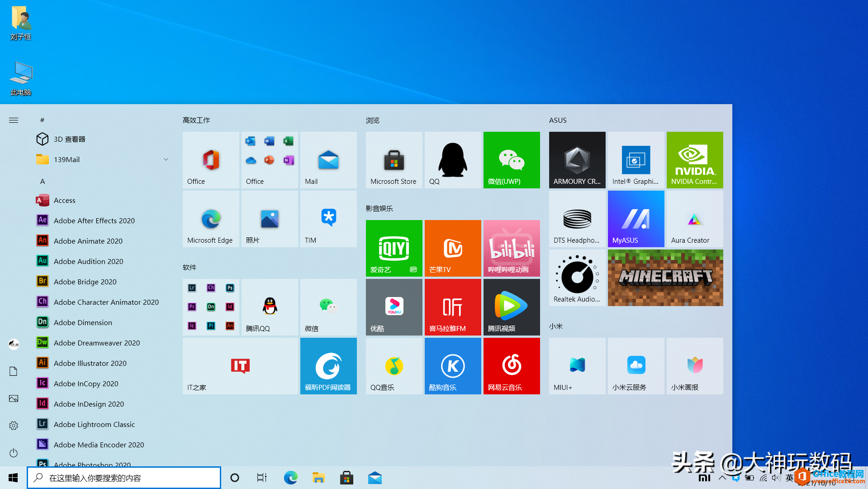Open the 芒果TV tile
Screen dimensions: 868x489
[x=453, y=248]
